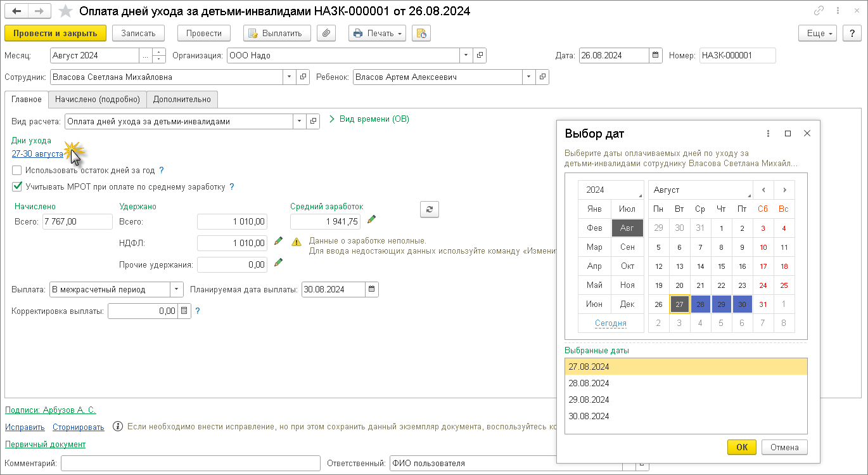Enable Использовать остаток дней за год
This screenshot has width=868, height=475.
(17, 170)
